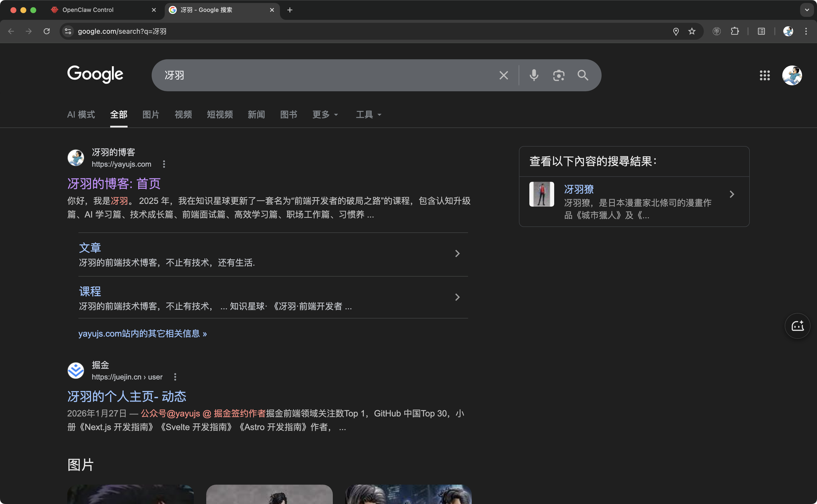Image resolution: width=817 pixels, height=504 pixels.
Task: Open the reading list side panel icon
Action: [x=761, y=31]
